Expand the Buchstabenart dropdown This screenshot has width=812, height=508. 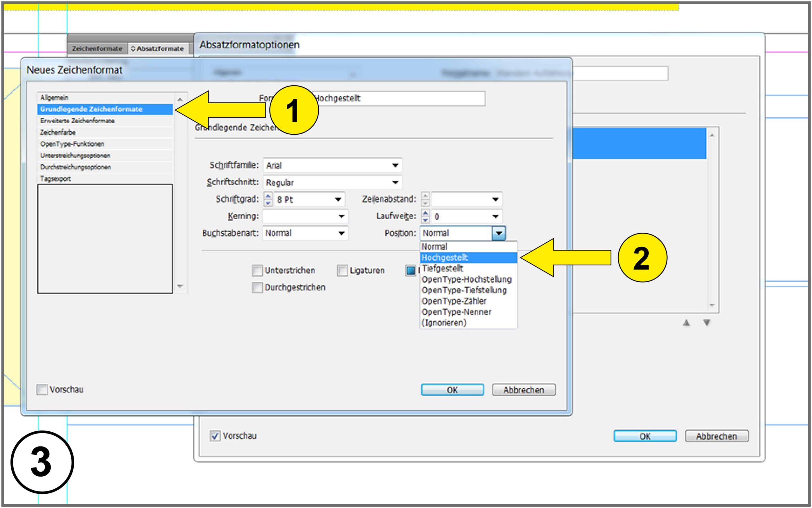(x=341, y=233)
